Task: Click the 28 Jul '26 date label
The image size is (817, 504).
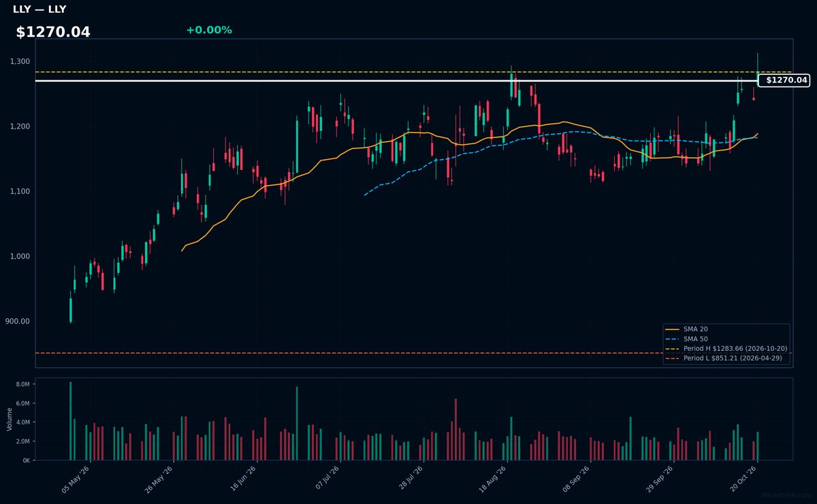Action: click(x=411, y=479)
